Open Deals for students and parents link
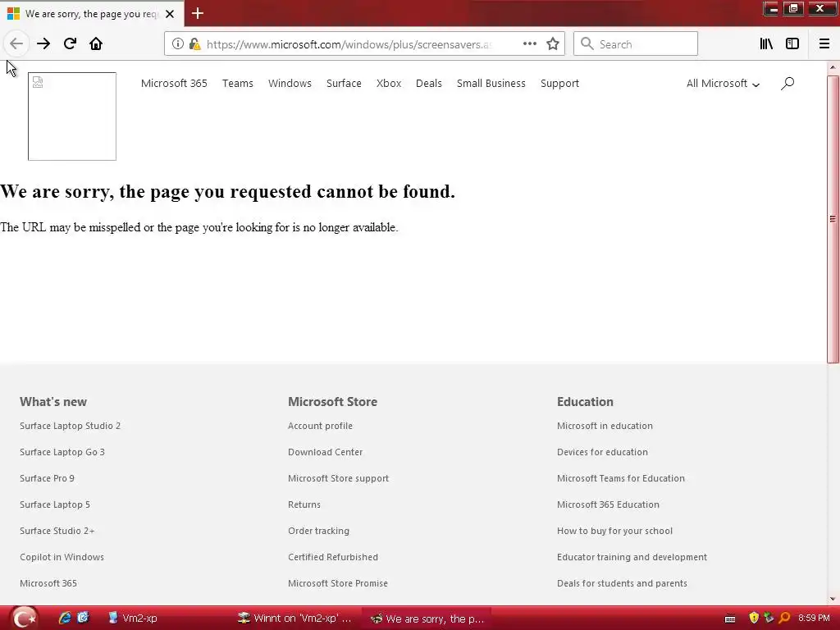840x630 pixels. click(622, 583)
